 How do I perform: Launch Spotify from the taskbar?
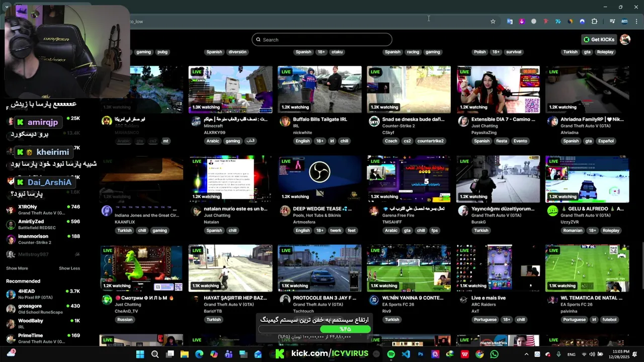(x=391, y=354)
